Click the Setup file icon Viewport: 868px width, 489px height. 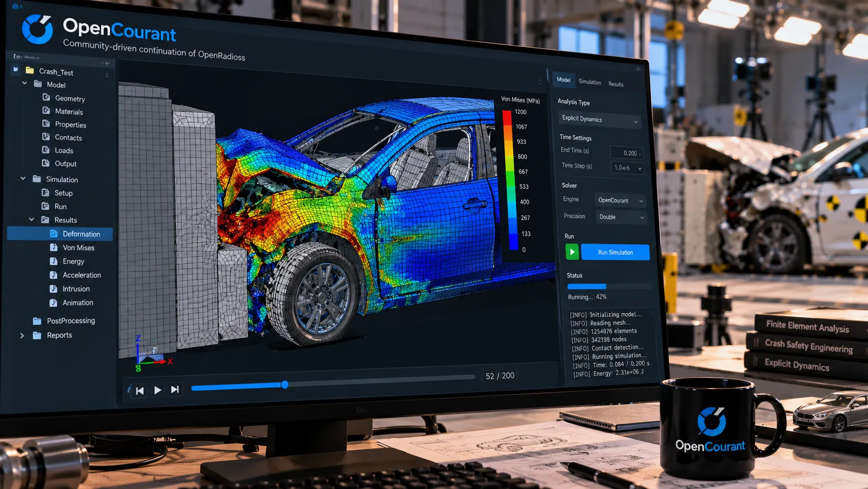point(46,192)
